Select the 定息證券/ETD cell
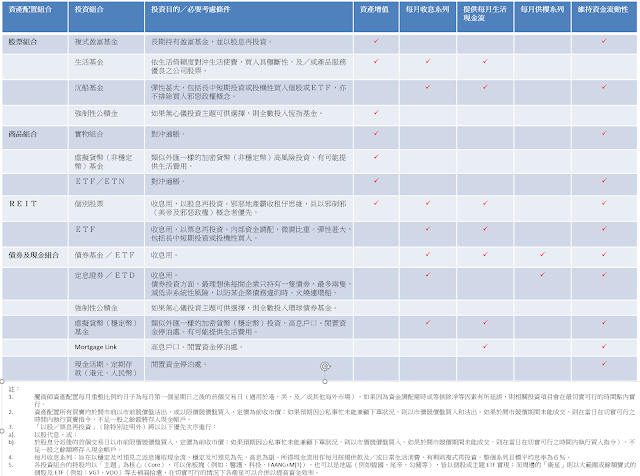640x476 pixels. (x=106, y=284)
